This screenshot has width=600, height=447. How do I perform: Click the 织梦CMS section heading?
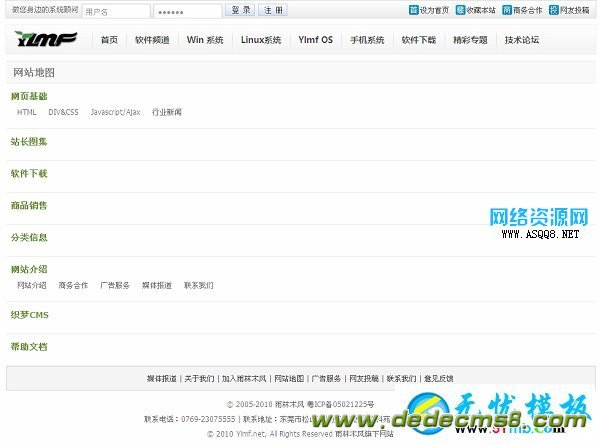click(29, 315)
